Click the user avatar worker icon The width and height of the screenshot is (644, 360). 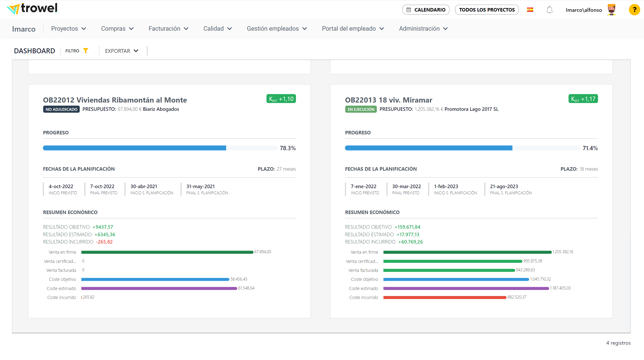point(611,10)
